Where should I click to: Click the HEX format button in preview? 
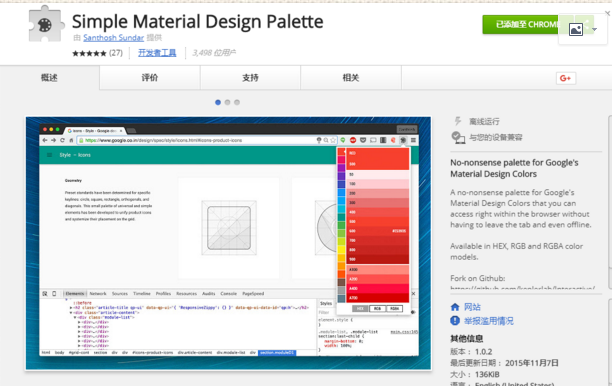pyautogui.click(x=360, y=309)
